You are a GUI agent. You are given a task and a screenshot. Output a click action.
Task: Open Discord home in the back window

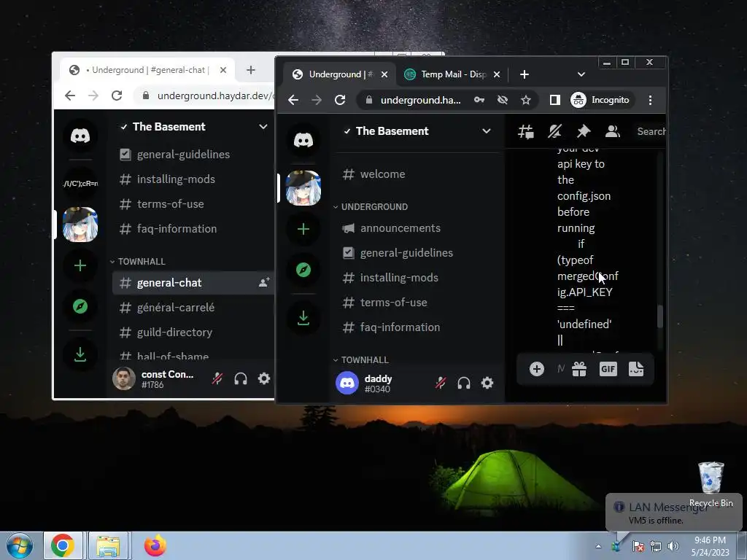pyautogui.click(x=80, y=136)
